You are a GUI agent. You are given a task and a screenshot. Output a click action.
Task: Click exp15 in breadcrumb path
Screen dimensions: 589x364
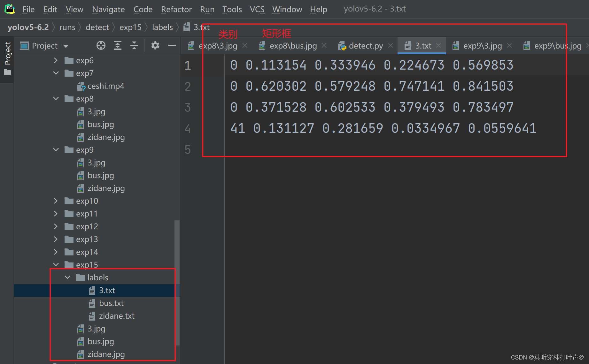tap(130, 27)
